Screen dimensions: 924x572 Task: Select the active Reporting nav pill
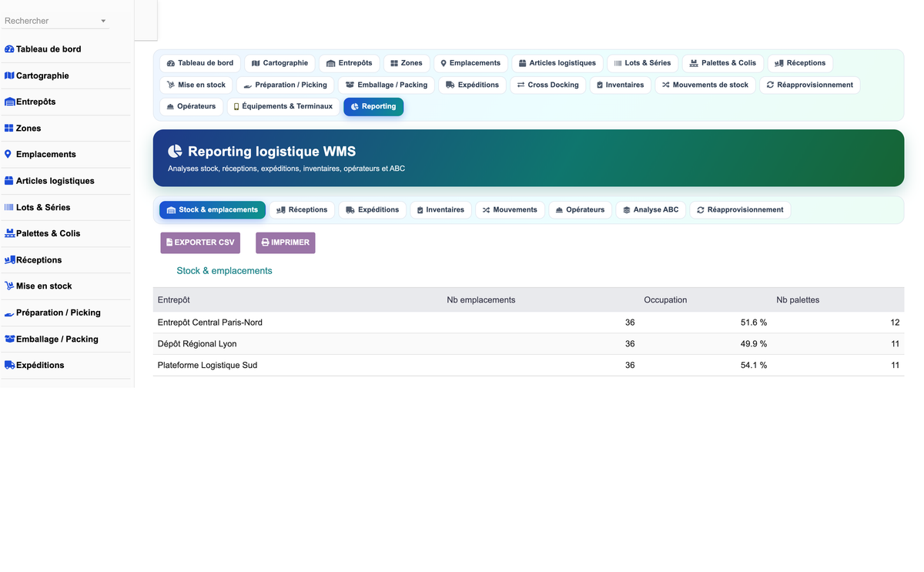(x=373, y=106)
